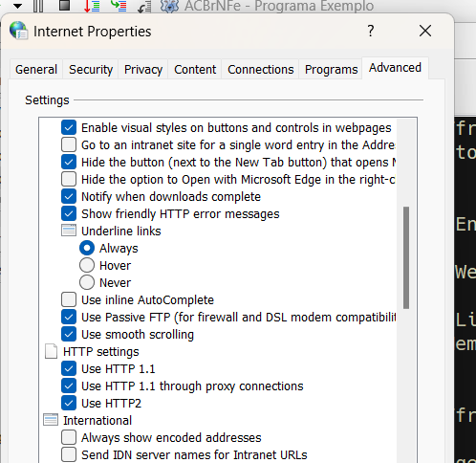The height and width of the screenshot is (463, 476).
Task: Click the step out black arrow icon
Action: click(144, 7)
